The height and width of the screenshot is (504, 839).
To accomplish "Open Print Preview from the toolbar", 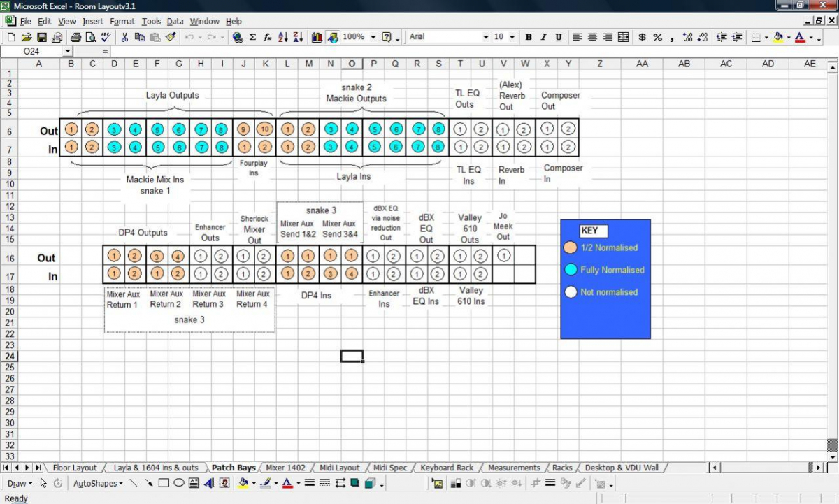I will pyautogui.click(x=90, y=37).
